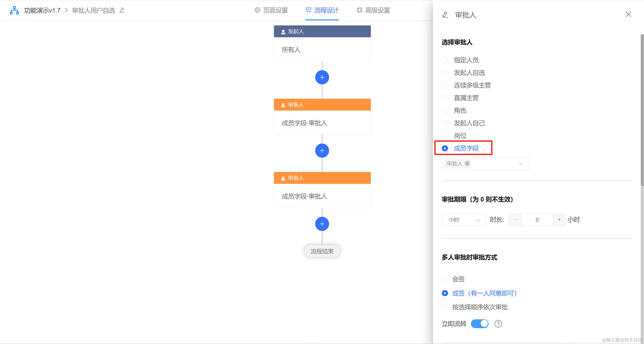Select the 发起人自选 radio option
Viewport: 644px width, 344px height.
click(445, 73)
